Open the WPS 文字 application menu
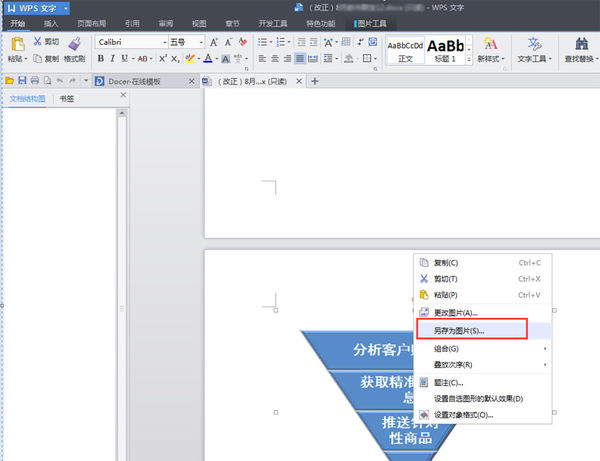Screen dimensions: 600x461 [x=37, y=8]
